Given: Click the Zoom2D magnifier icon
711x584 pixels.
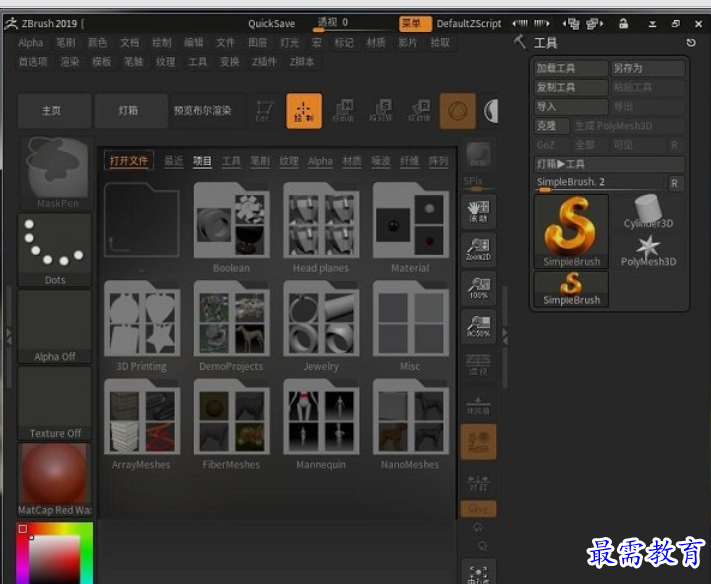Looking at the screenshot, I should tap(478, 249).
